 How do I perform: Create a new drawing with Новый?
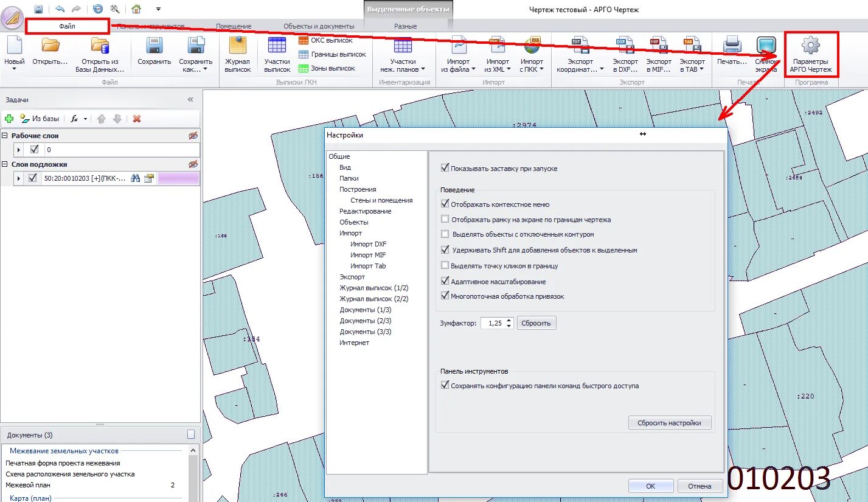click(14, 54)
